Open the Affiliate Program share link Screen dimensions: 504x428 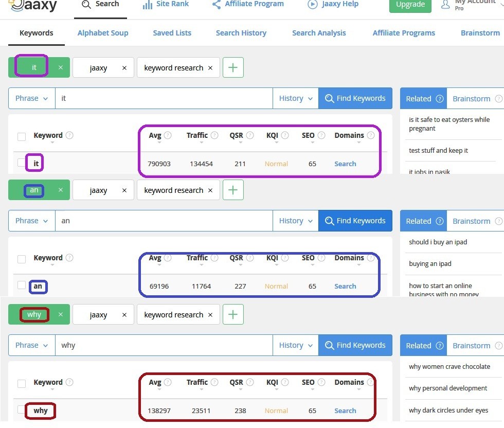[x=248, y=5]
